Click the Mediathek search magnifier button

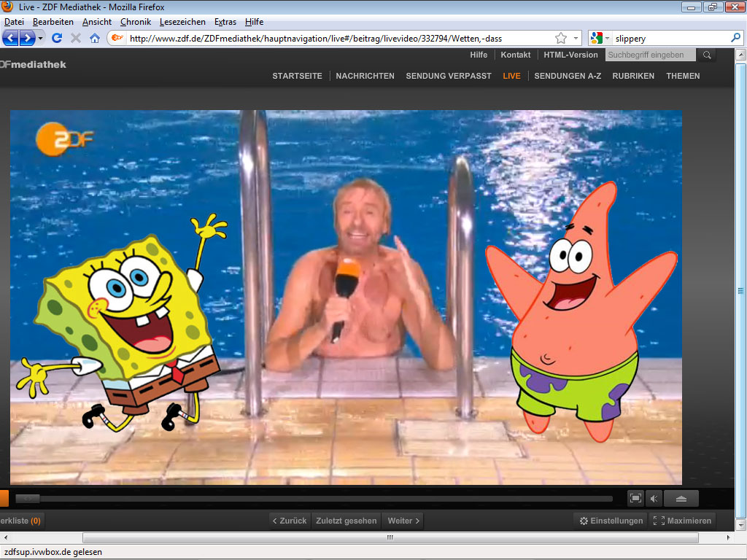[x=705, y=55]
